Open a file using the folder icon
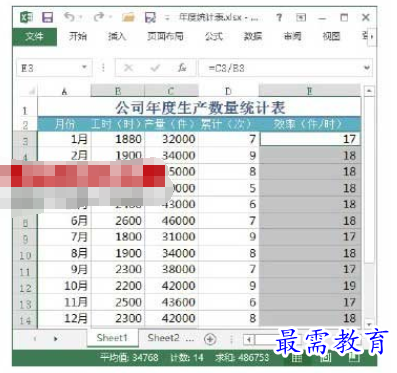This screenshot has height=373, width=397. coord(128,17)
